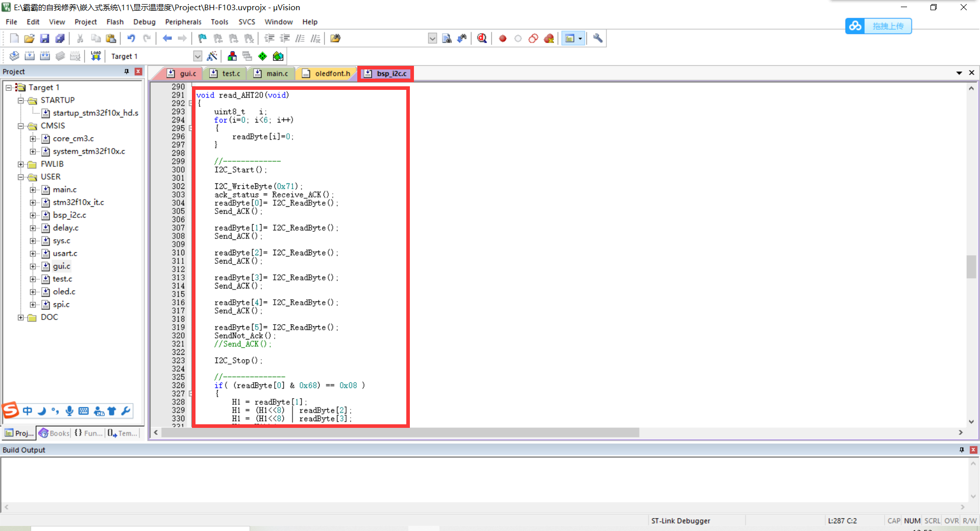The height and width of the screenshot is (531, 980).
Task: Open Options for Target magic wand
Action: pyautogui.click(x=212, y=56)
